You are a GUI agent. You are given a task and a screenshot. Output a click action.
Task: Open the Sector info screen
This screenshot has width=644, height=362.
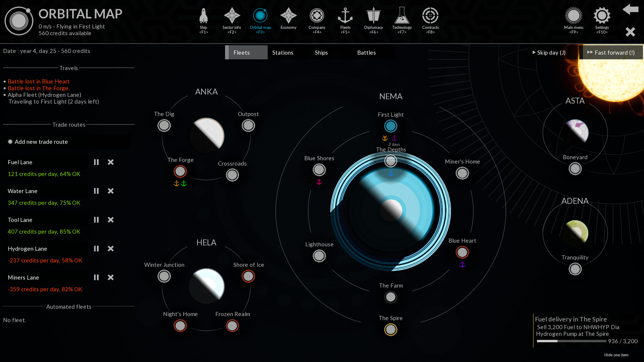click(232, 16)
